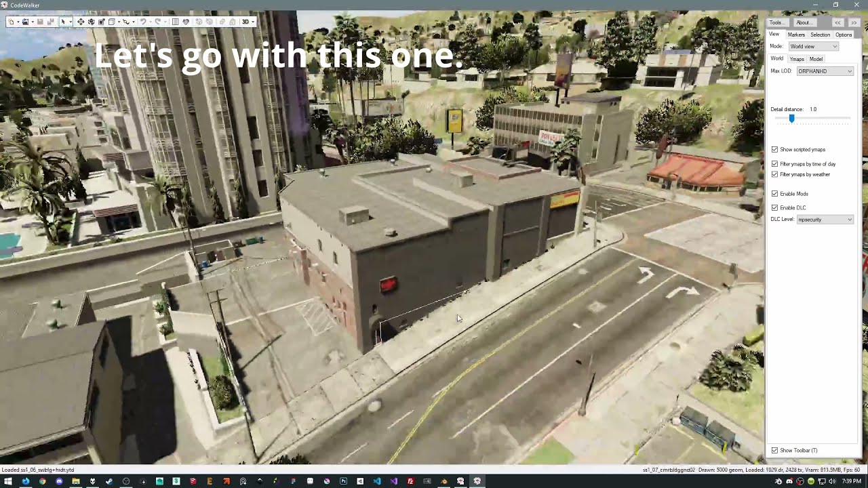
Task: Open the Max LOD ORPHANHD dropdown
Action: point(825,71)
